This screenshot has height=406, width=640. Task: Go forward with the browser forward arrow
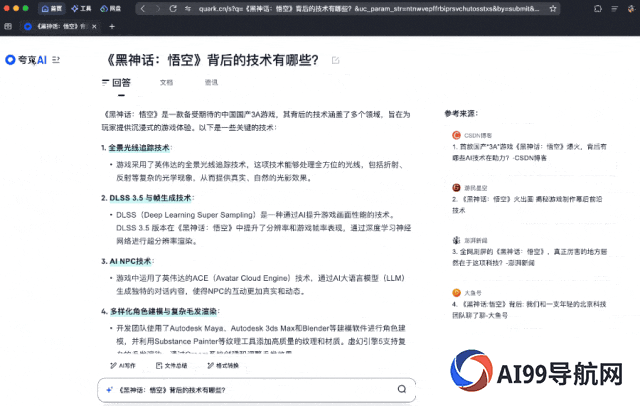pos(158,9)
